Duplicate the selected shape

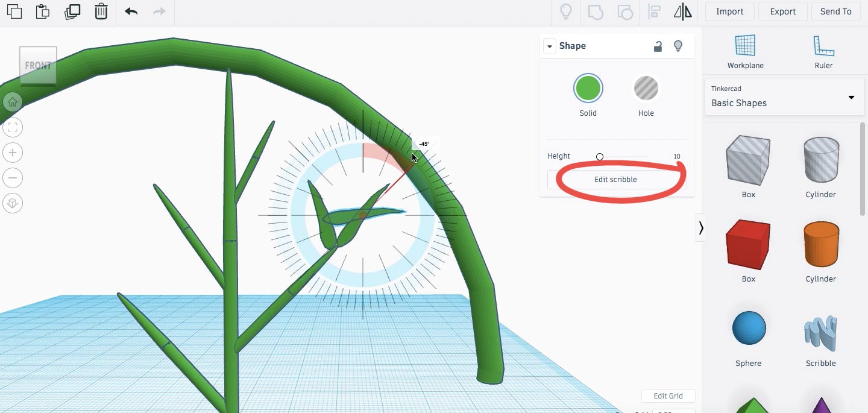72,11
